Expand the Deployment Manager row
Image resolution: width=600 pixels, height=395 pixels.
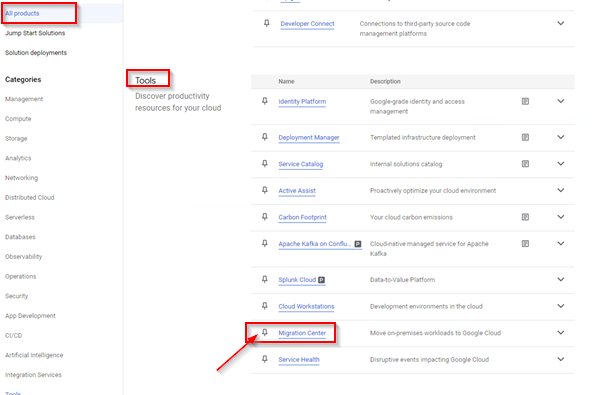click(x=561, y=137)
